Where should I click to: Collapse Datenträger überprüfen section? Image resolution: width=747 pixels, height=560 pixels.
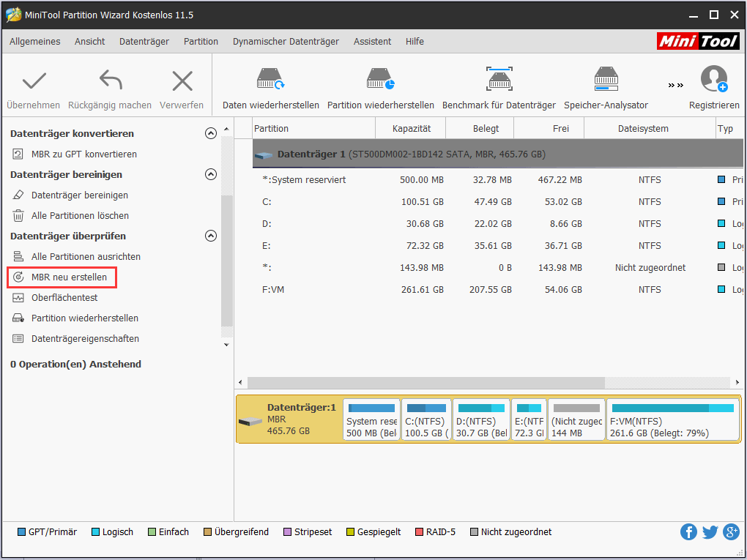click(211, 236)
